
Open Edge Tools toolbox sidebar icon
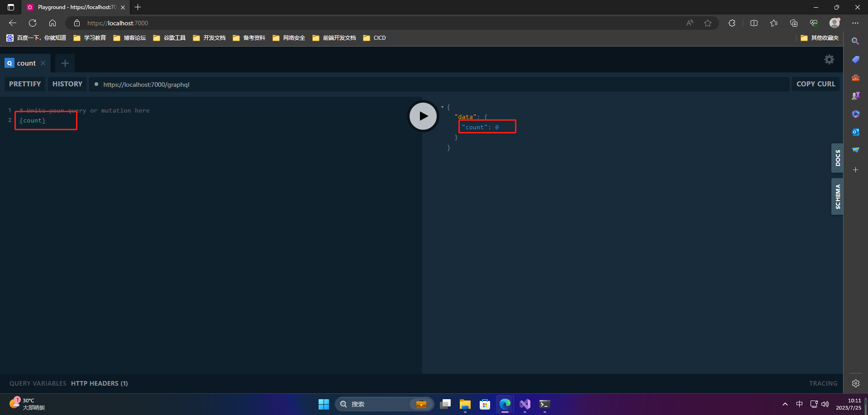(x=855, y=78)
